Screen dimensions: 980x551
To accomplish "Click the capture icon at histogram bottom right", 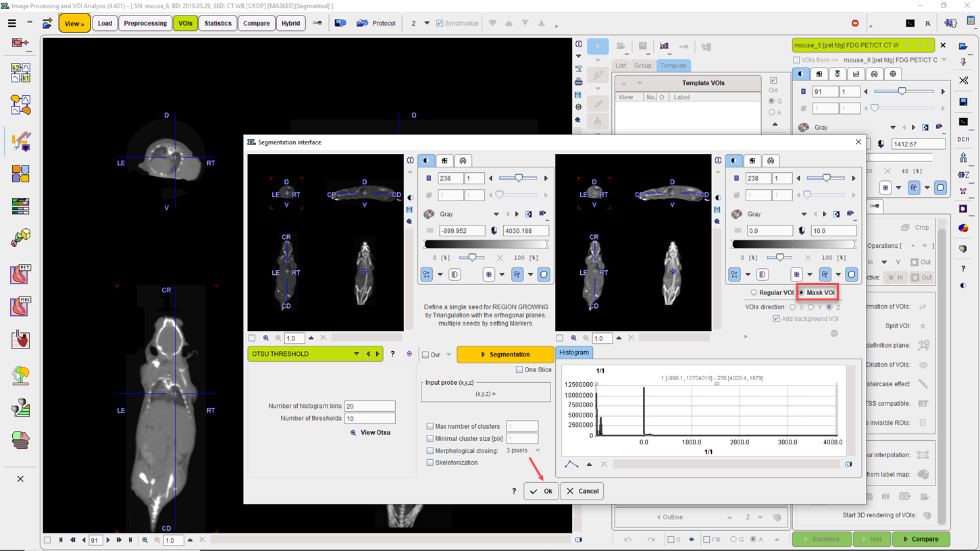I will [x=848, y=464].
